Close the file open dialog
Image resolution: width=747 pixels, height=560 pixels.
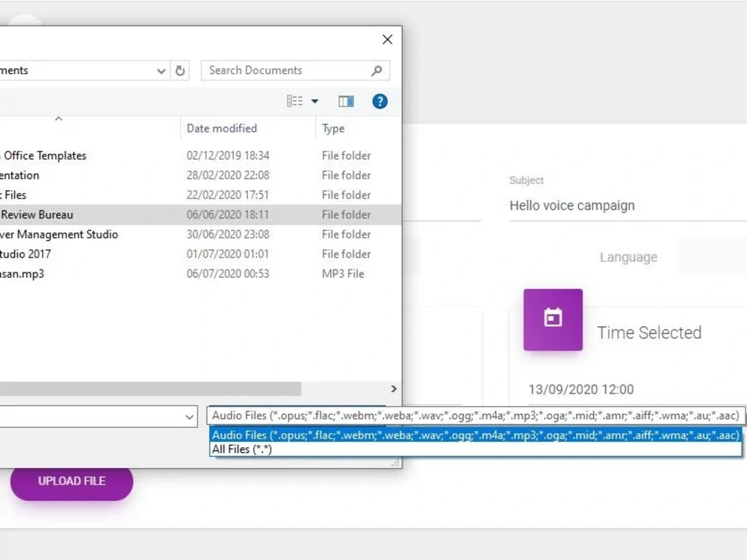coord(387,40)
